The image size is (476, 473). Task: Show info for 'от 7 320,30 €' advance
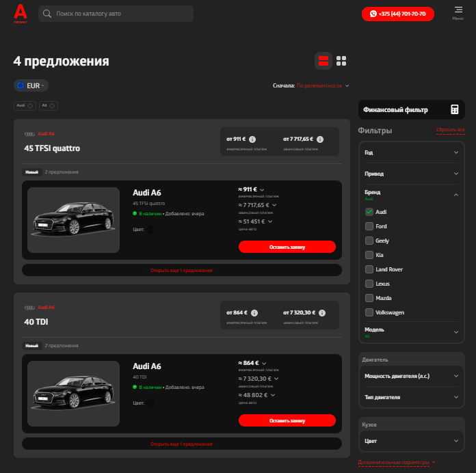[x=322, y=313]
